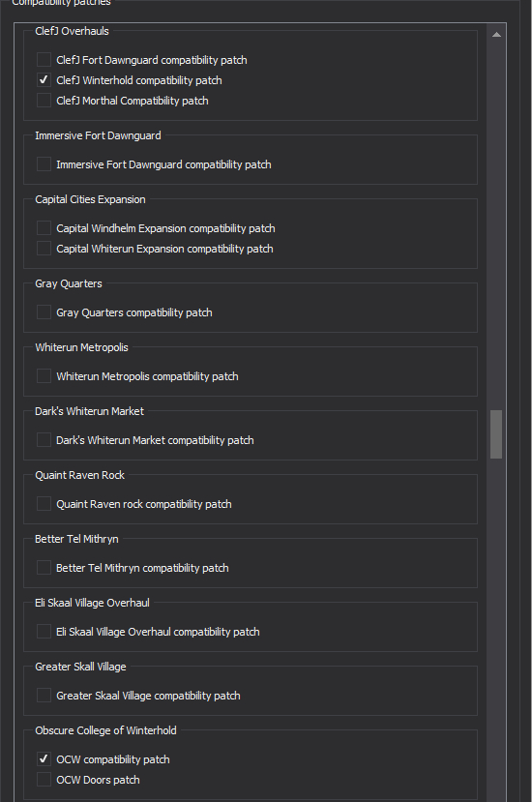Enable Better Tel Mithryn compatibility patch

(44, 568)
